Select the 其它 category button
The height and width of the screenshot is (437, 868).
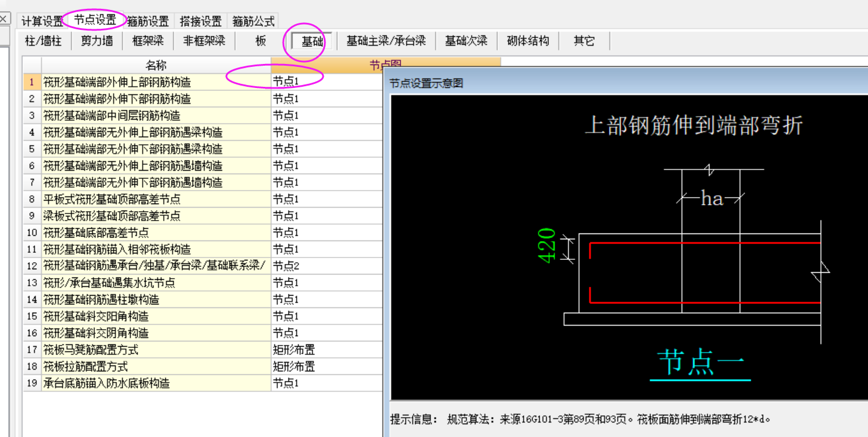584,41
